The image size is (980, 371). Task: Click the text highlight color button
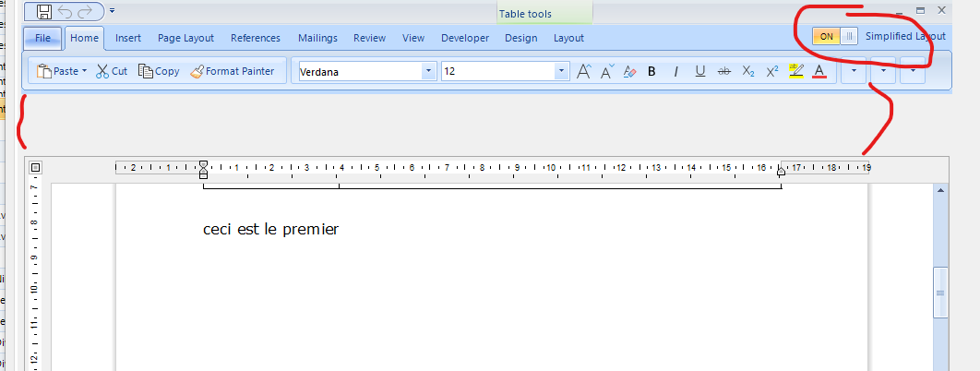(x=796, y=71)
